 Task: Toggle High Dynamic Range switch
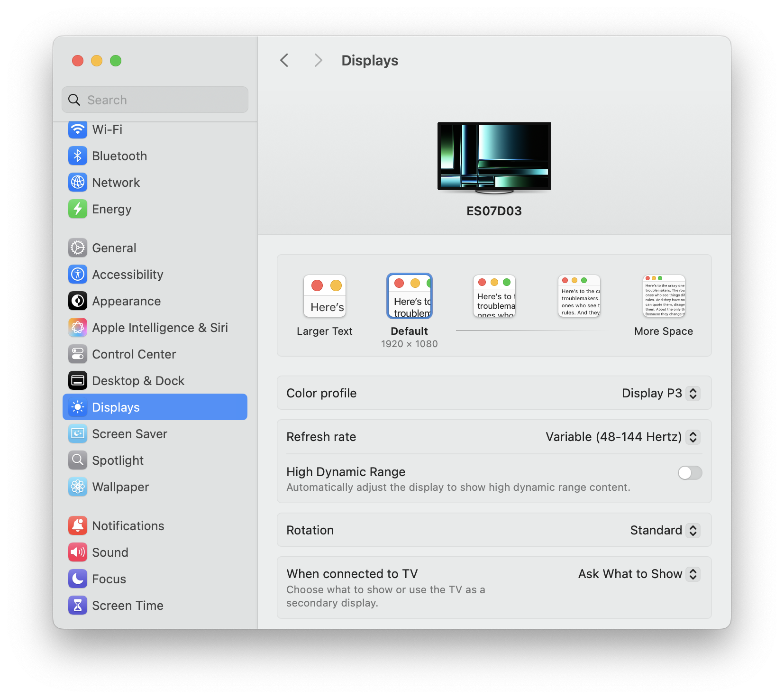(690, 472)
